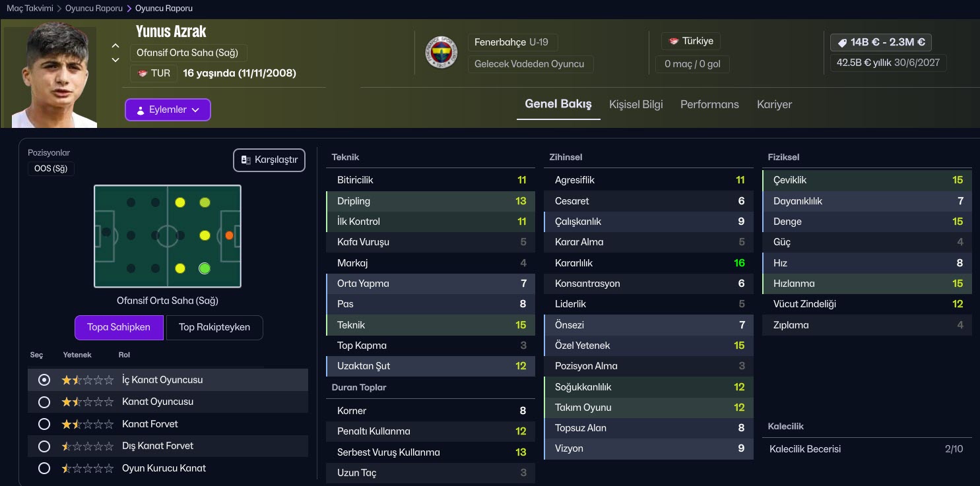This screenshot has width=980, height=486.
Task: Select the Kanat Forvet role radio button
Action: click(x=44, y=424)
